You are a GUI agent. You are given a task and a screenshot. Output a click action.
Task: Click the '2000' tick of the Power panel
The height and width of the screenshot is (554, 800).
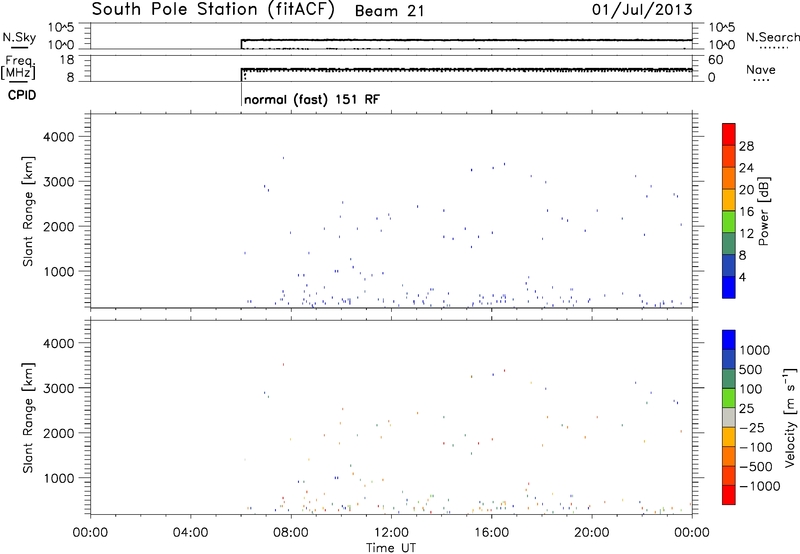59,226
